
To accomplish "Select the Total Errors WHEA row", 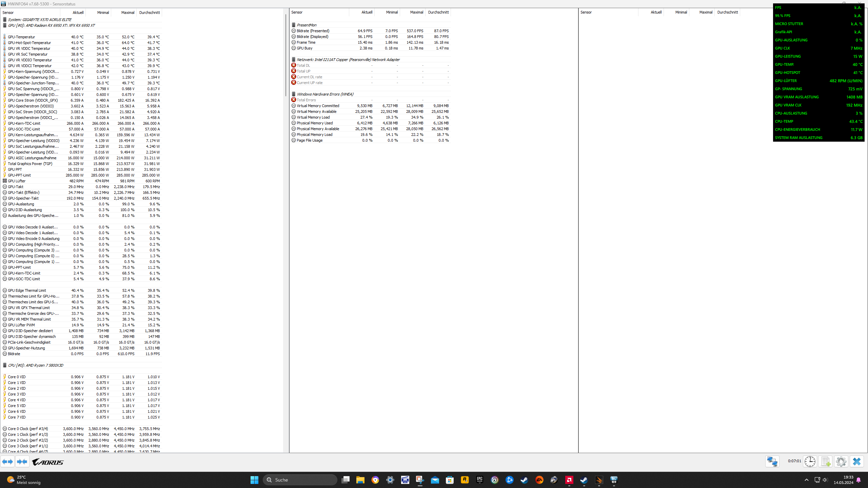I will pyautogui.click(x=306, y=100).
